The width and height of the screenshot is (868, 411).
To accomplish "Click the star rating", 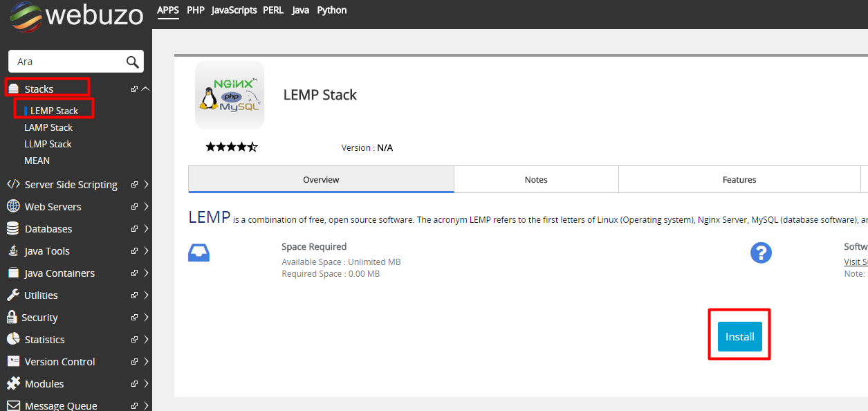I will (x=232, y=147).
